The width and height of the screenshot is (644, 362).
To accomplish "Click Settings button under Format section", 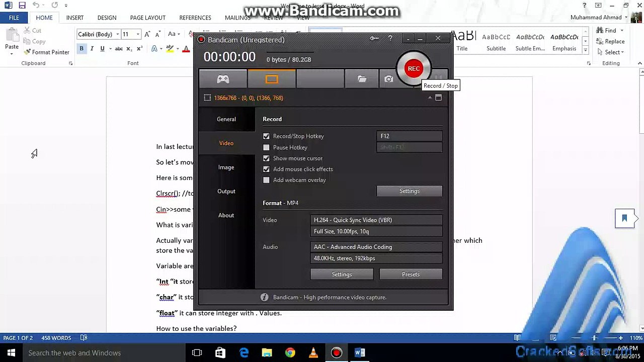I will (x=342, y=275).
